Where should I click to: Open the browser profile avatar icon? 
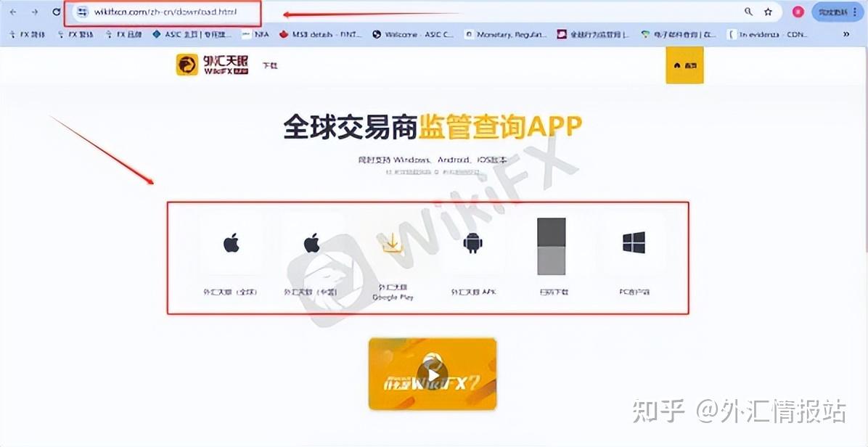[x=798, y=12]
